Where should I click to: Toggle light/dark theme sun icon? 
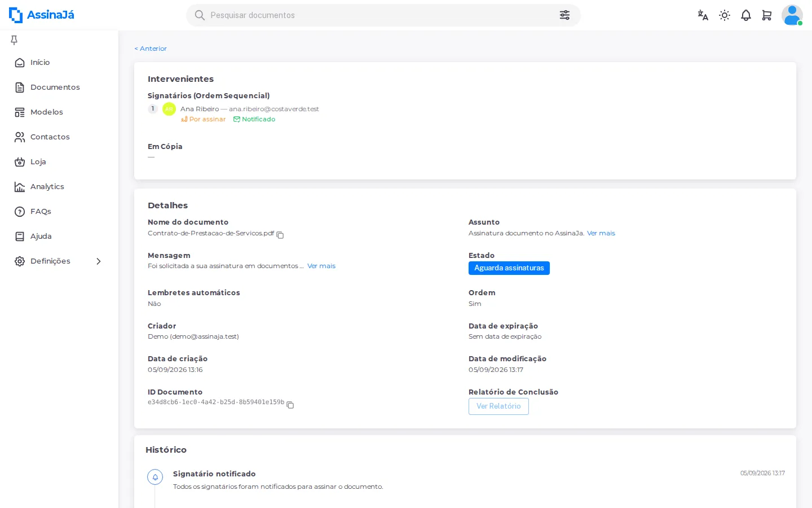point(725,15)
